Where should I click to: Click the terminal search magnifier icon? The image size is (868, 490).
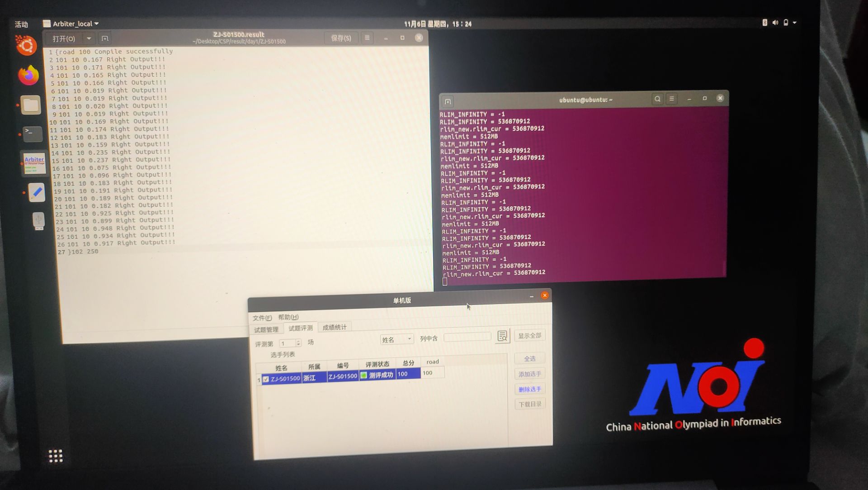click(657, 99)
